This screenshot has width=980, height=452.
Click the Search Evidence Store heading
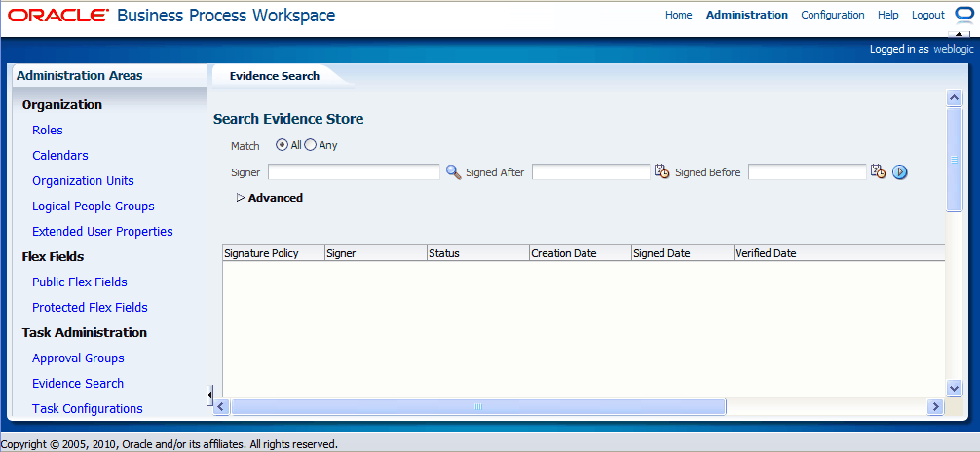click(x=288, y=119)
